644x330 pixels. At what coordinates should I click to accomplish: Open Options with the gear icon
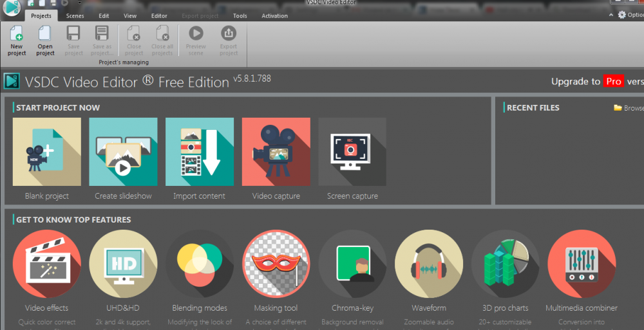pos(622,15)
